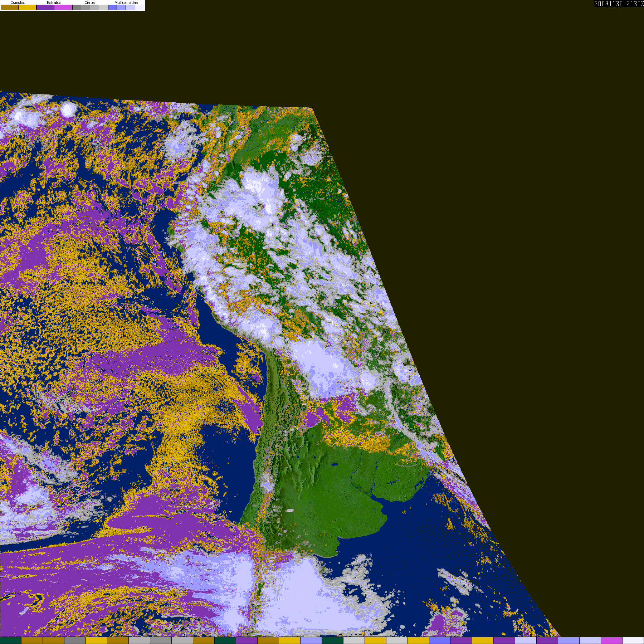The height and width of the screenshot is (644, 644).
Task: Click the "Cúmulos" legend label
Action: click(18, 3)
